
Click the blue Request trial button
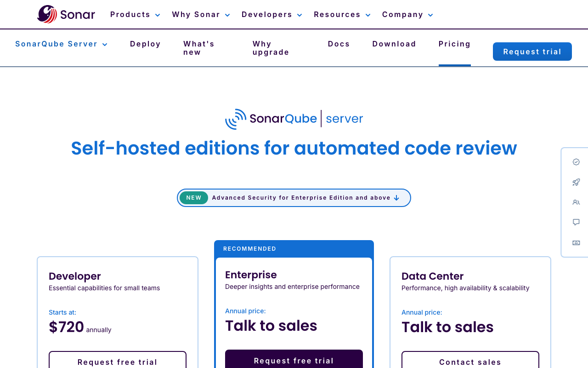(532, 52)
